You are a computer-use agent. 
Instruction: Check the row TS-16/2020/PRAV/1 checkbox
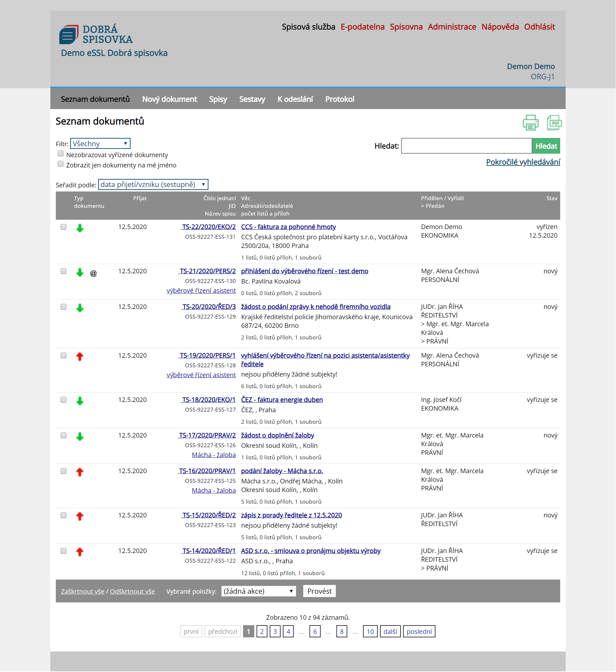click(x=63, y=472)
